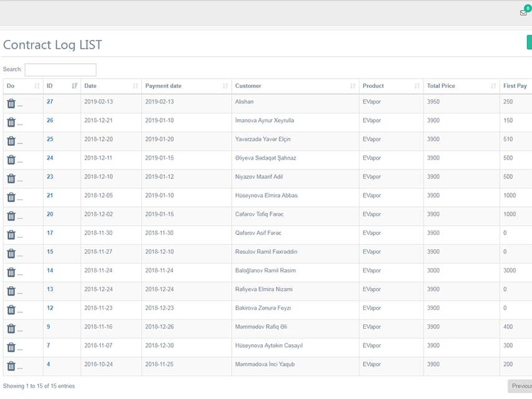
Task: Delete the contract 14 entry via trash icon
Action: pyautogui.click(x=11, y=272)
